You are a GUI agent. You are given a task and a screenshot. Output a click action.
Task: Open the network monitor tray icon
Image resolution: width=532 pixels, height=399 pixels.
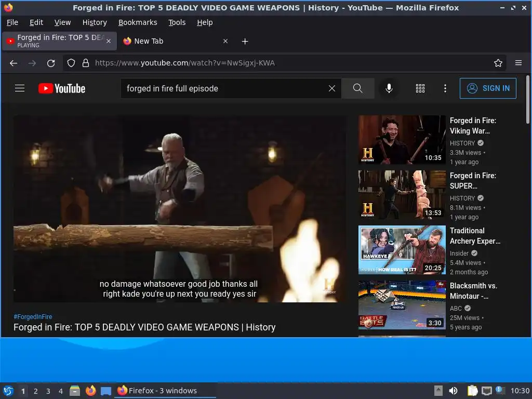pyautogui.click(x=487, y=391)
